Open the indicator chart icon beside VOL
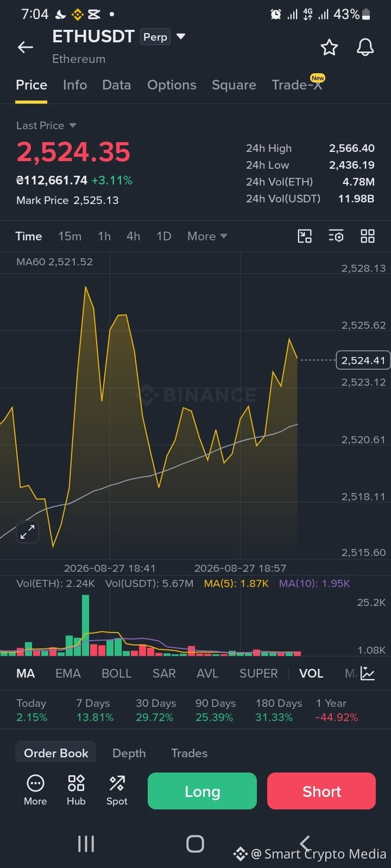Viewport: 391px width, 868px height. [368, 673]
